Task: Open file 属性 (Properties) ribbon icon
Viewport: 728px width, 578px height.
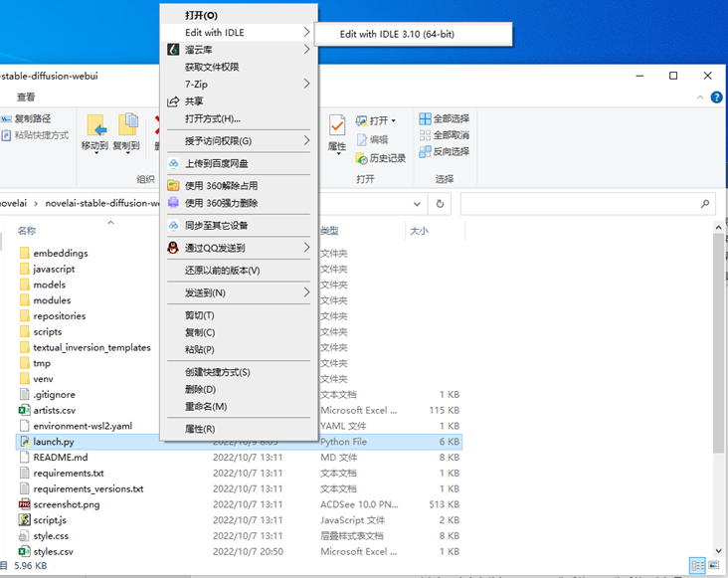Action: tap(337, 133)
